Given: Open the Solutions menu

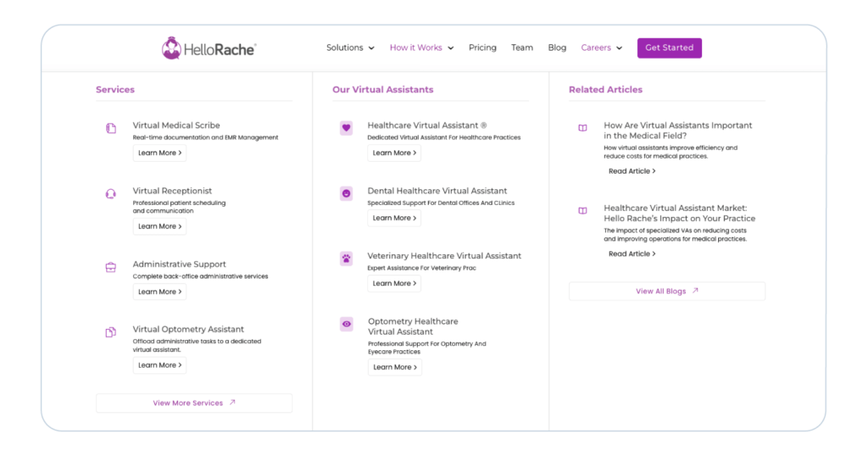Looking at the screenshot, I should tap(350, 47).
